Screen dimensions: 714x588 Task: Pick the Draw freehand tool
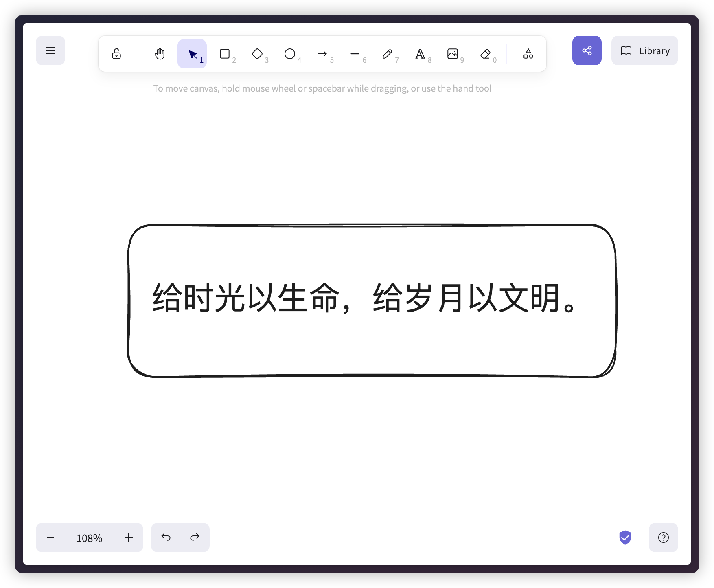388,53
